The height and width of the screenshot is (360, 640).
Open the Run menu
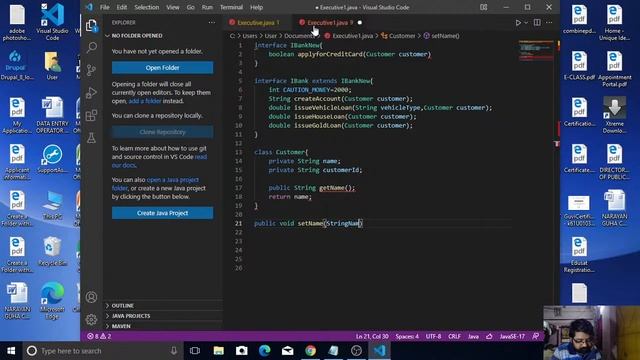coord(207,7)
